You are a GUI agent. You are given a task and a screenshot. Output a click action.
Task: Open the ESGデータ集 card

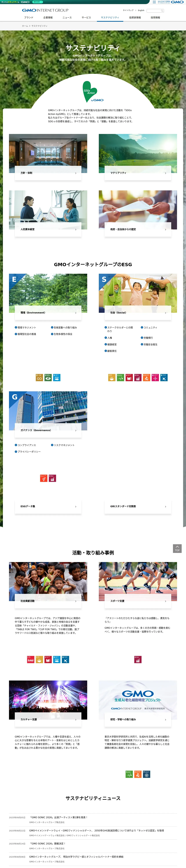point(48,506)
